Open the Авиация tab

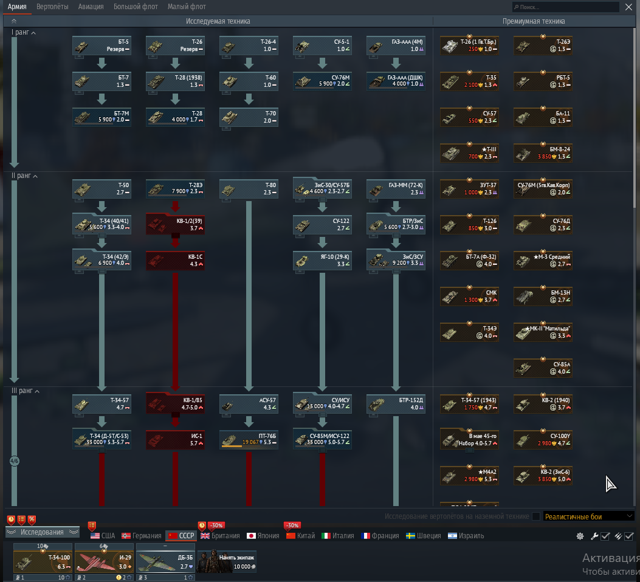91,7
